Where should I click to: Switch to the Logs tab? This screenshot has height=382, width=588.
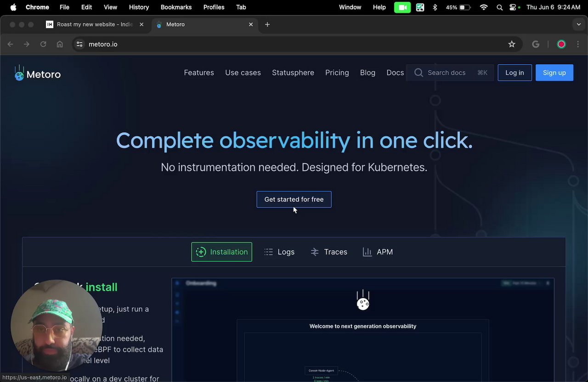[279, 252]
